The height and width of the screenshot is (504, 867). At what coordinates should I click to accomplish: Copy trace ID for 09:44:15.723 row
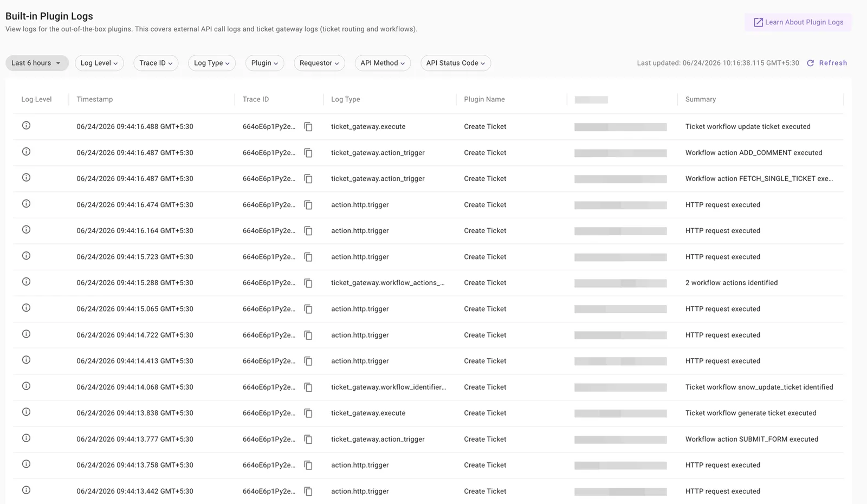(x=308, y=257)
